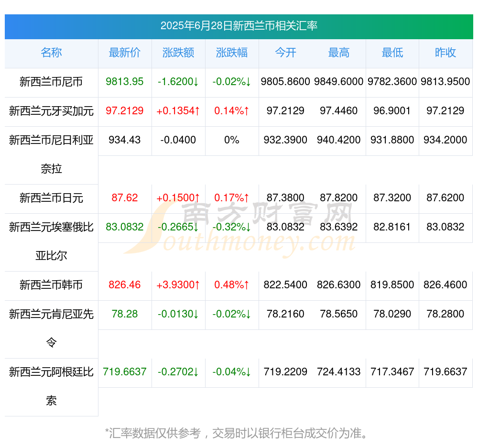Click the row name 新西兰币尼日利亚奈拉
478x448 pixels.
51,154
